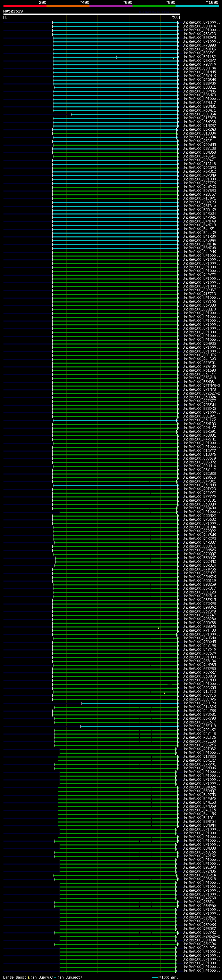The width and height of the screenshot is (222, 980).
Task: Click the UniRef100_B3NT54 label
Action: click(199, 821)
